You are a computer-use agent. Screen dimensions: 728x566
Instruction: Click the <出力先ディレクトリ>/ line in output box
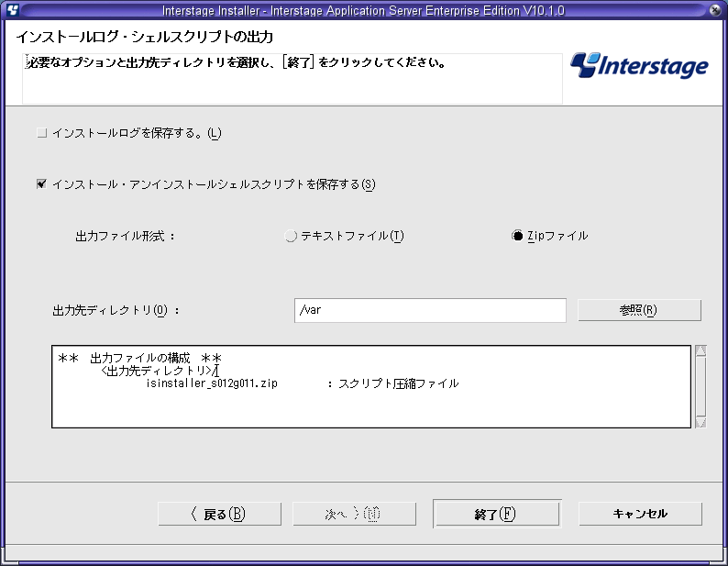point(160,371)
